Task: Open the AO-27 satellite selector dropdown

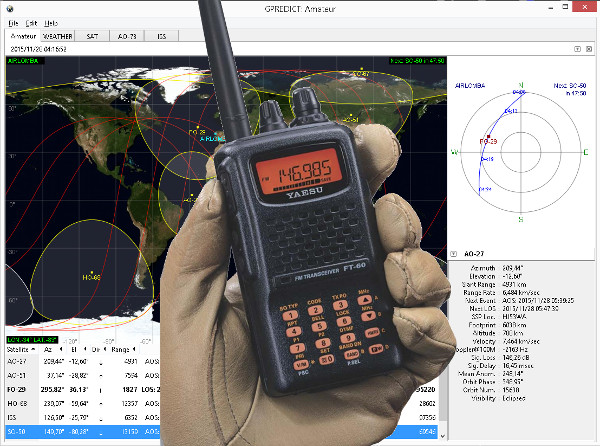Action: pyautogui.click(x=454, y=254)
